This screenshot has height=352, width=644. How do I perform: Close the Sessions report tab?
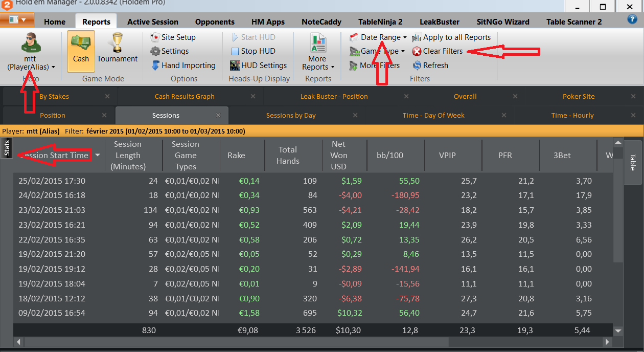tap(218, 115)
